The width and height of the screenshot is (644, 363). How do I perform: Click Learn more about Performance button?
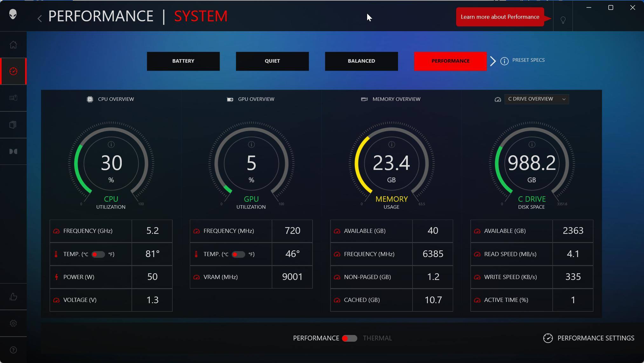pos(500,17)
